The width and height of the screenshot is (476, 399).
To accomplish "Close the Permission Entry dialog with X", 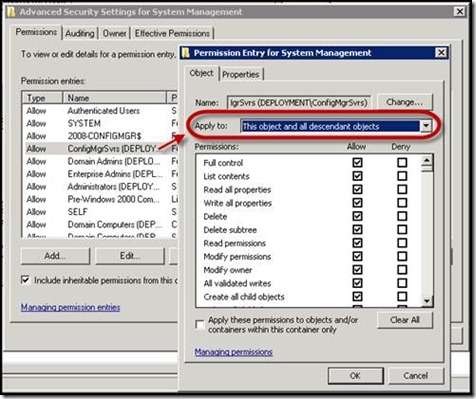I will pos(441,53).
